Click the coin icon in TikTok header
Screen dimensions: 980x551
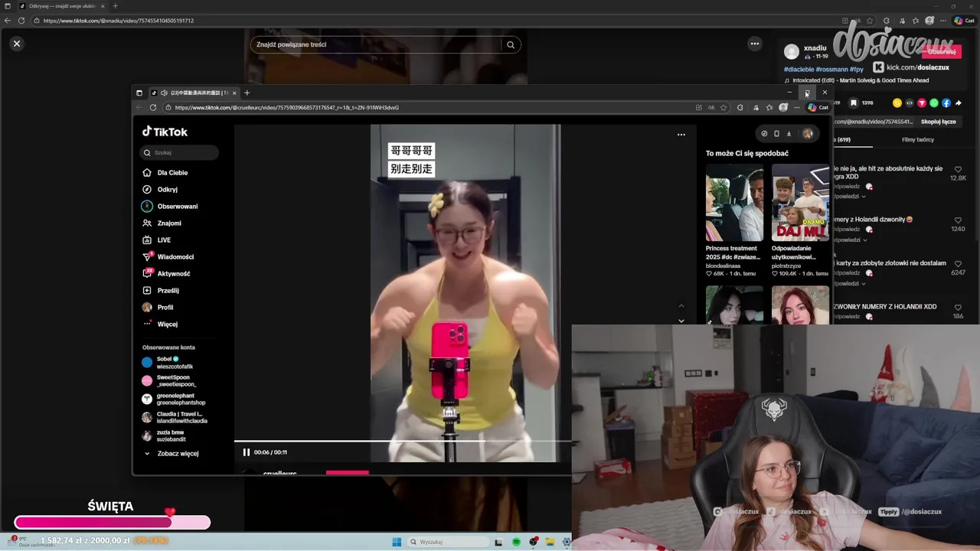[x=764, y=134]
